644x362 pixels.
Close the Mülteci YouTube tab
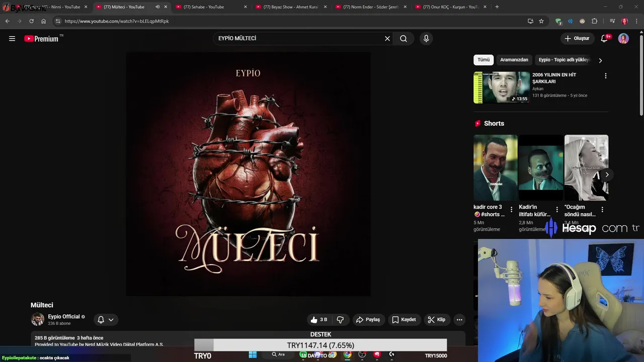click(166, 7)
